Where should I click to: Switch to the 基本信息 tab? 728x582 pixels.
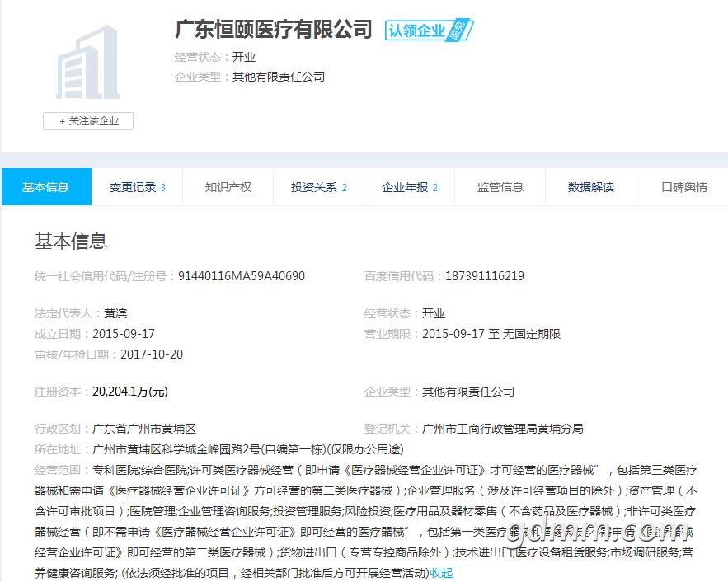(46, 187)
